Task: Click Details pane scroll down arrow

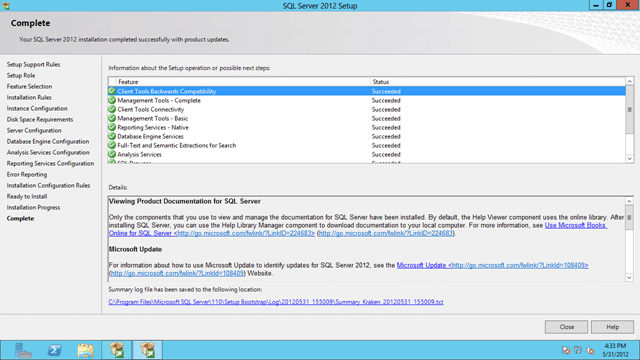Action: tap(629, 278)
